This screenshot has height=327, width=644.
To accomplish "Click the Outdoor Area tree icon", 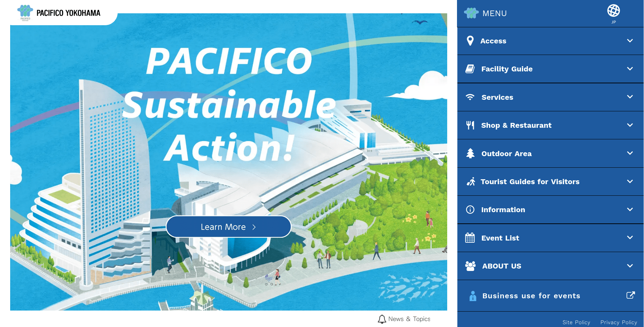I will coord(470,153).
